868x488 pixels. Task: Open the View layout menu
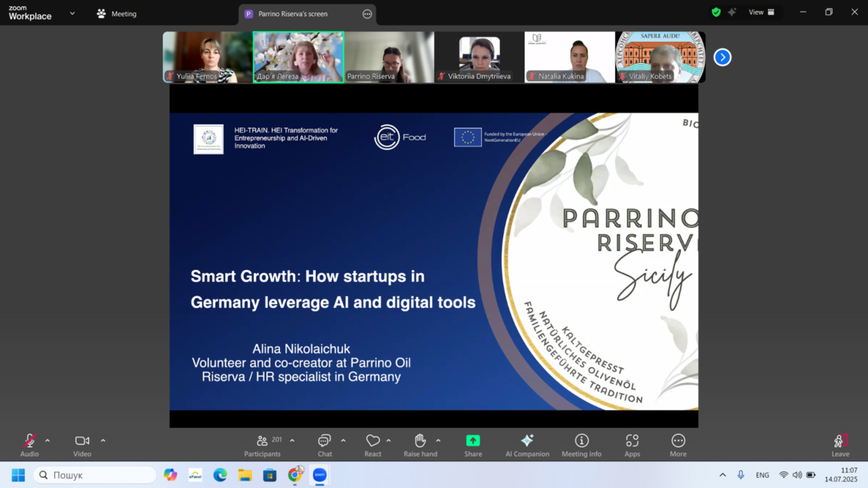[x=762, y=12]
